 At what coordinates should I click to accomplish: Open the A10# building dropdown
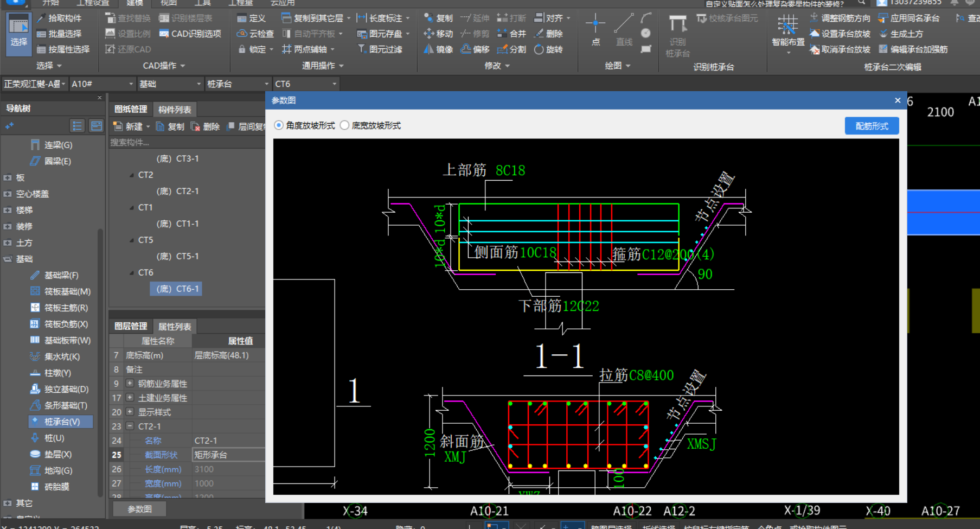(x=101, y=84)
